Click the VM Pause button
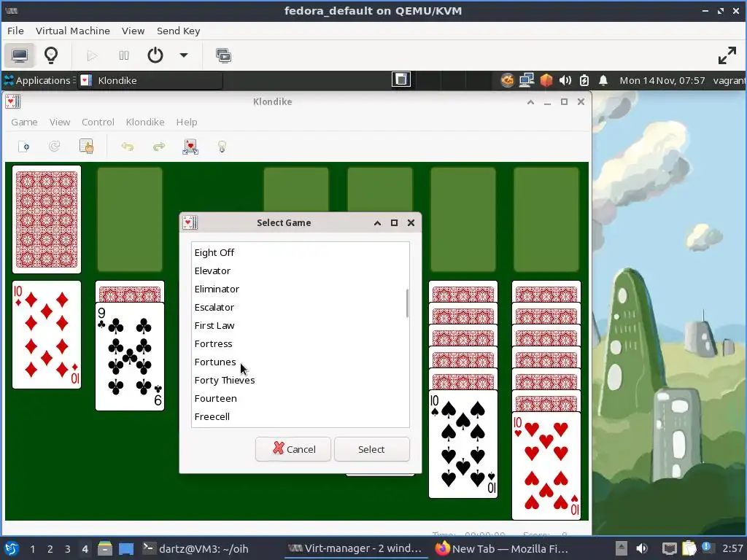Screen dimensions: 747x560 (x=124, y=55)
